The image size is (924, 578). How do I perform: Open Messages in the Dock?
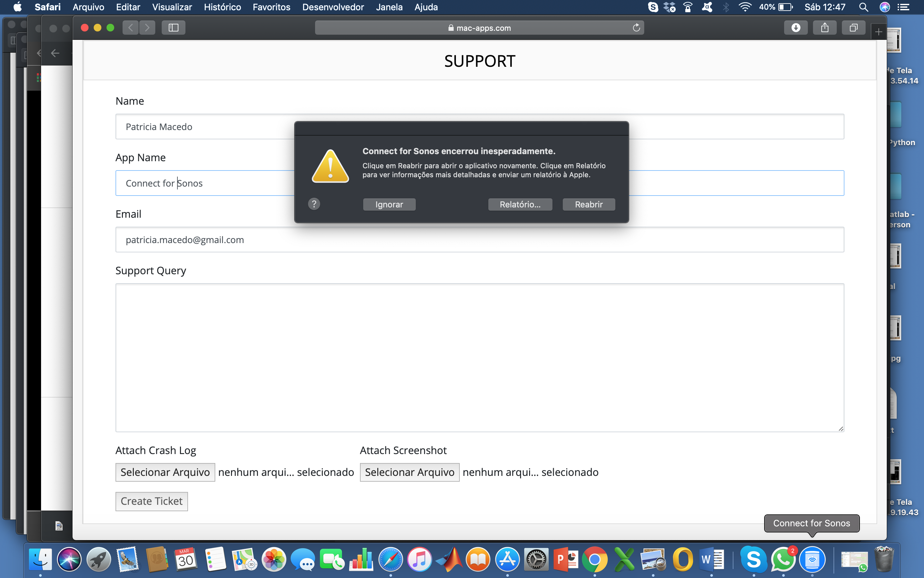pos(303,559)
